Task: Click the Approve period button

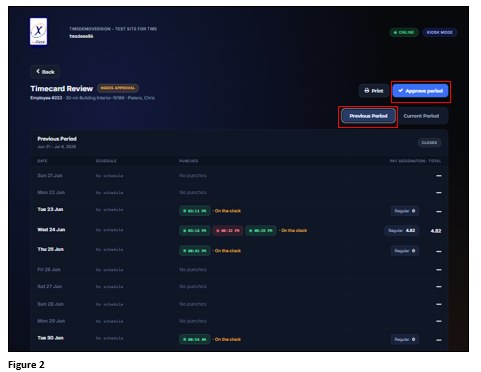Action: 420,91
